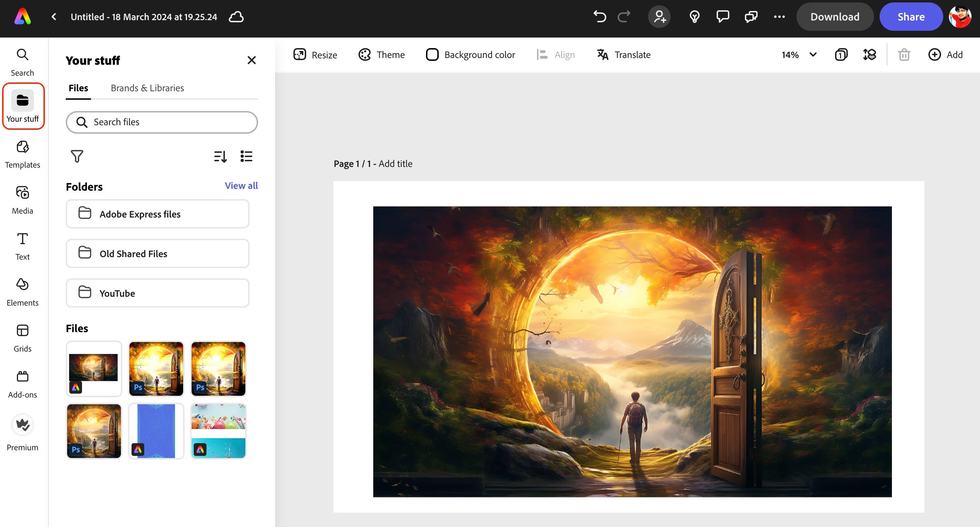Click the filter funnel icon
This screenshot has height=527, width=980.
click(x=77, y=156)
